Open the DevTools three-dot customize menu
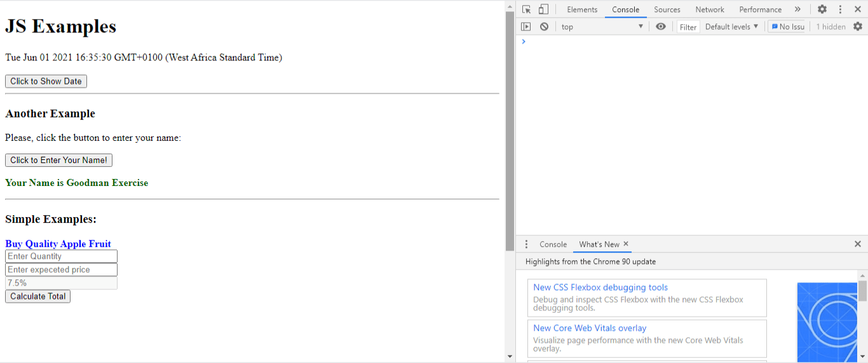 click(840, 10)
